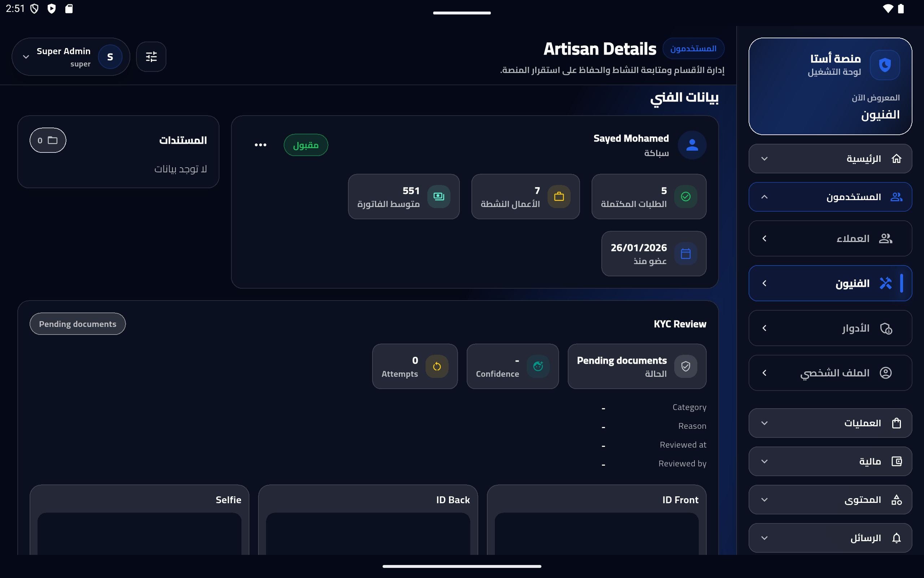Click the tools icon beside الفنيون
This screenshot has height=578, width=924.
tap(885, 283)
